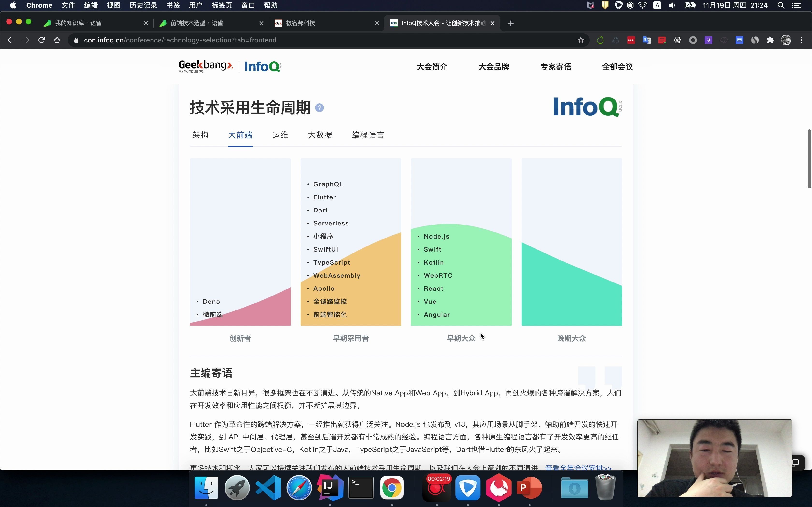812x507 pixels.
Task: Switch to the 架构 tab
Action: click(x=200, y=135)
